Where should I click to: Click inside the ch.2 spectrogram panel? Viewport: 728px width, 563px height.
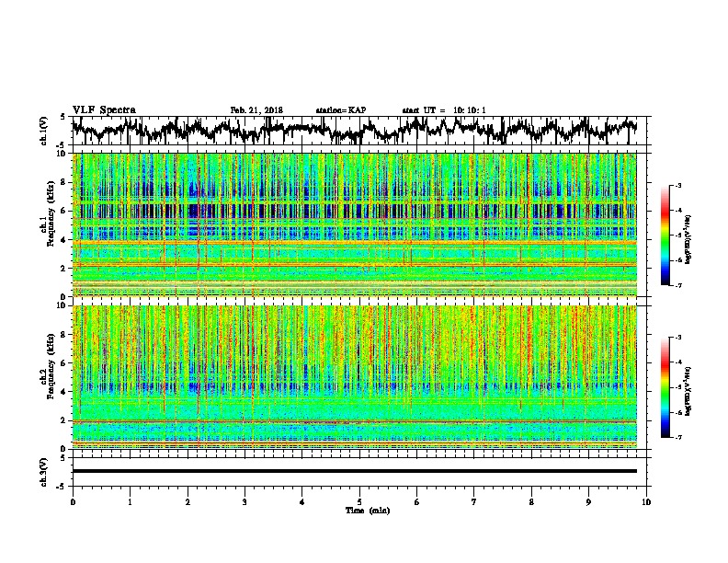pyautogui.click(x=355, y=377)
